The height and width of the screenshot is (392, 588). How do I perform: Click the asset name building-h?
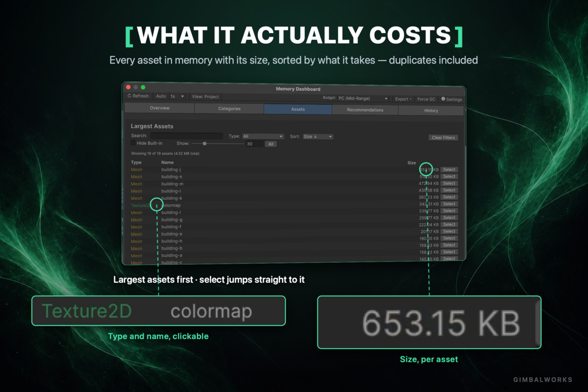pyautogui.click(x=171, y=241)
